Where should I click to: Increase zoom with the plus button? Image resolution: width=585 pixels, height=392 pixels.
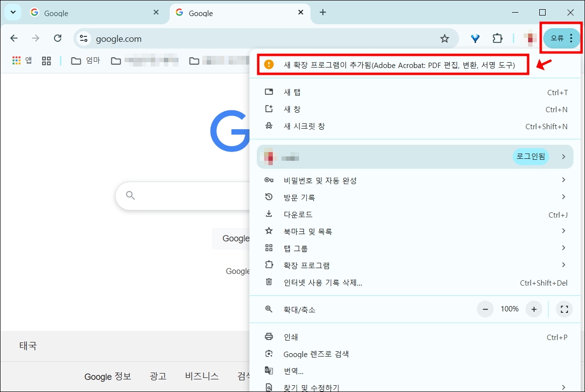533,308
